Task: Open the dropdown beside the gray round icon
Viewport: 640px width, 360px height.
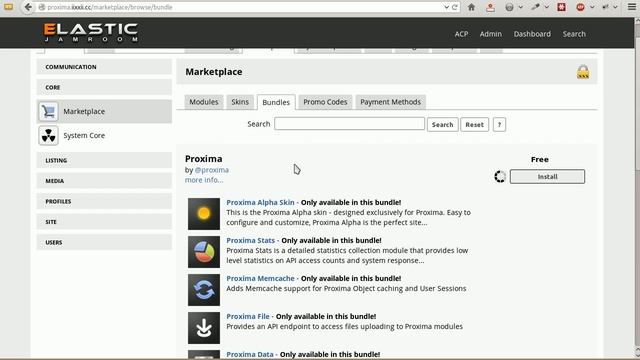Action: 520,7
